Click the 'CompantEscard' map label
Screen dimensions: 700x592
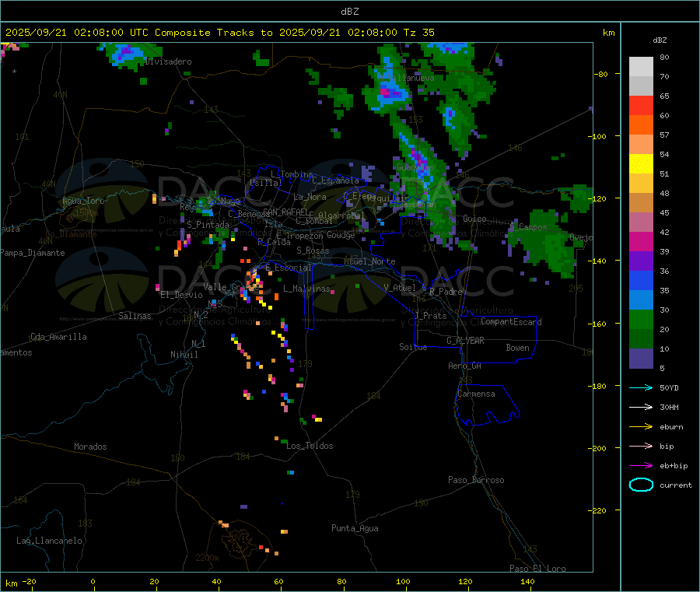click(511, 322)
